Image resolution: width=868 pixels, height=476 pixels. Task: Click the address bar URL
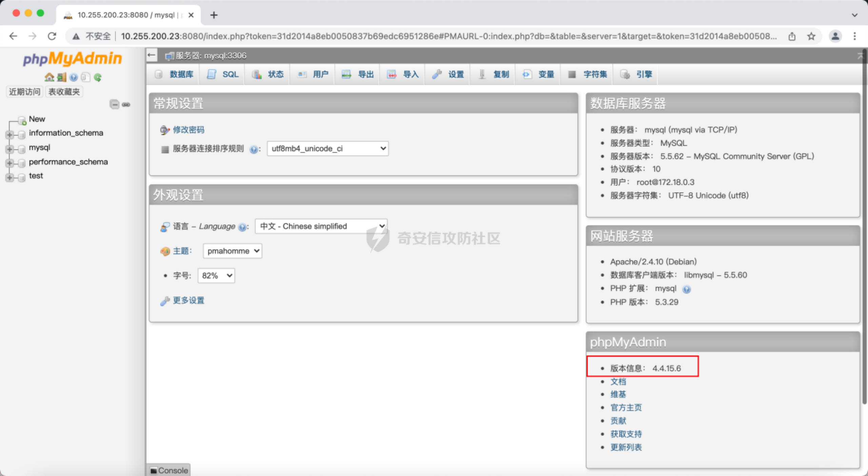pyautogui.click(x=448, y=36)
